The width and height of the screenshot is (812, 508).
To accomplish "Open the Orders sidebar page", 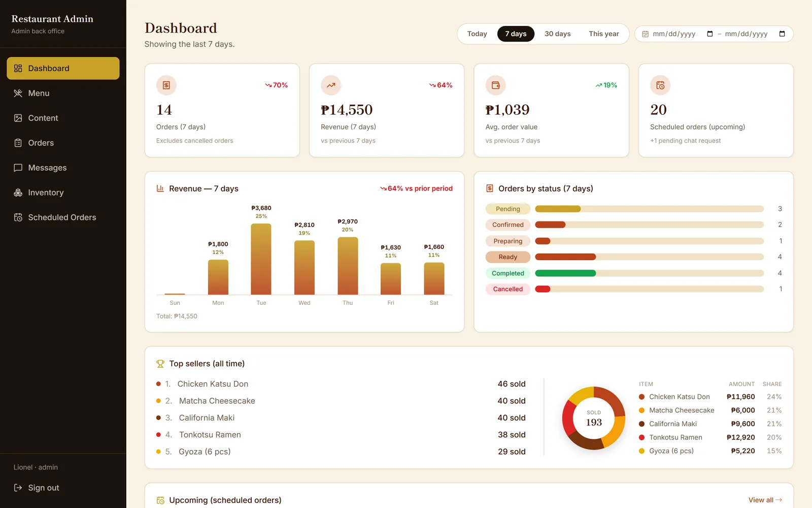I will click(x=63, y=143).
